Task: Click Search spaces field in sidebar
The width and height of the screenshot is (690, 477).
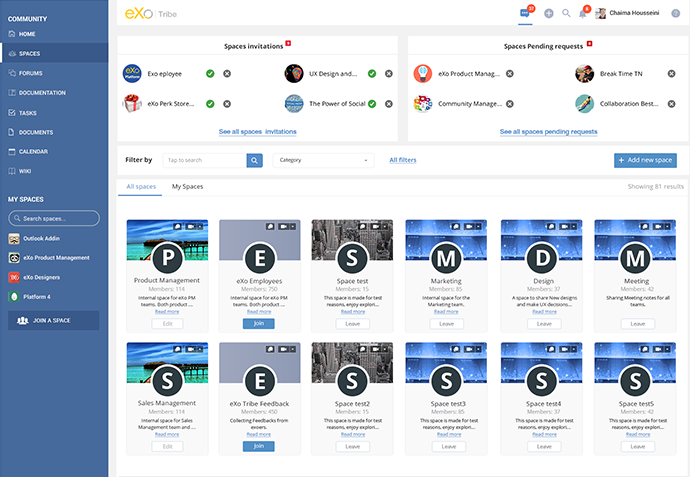Action: coord(54,218)
